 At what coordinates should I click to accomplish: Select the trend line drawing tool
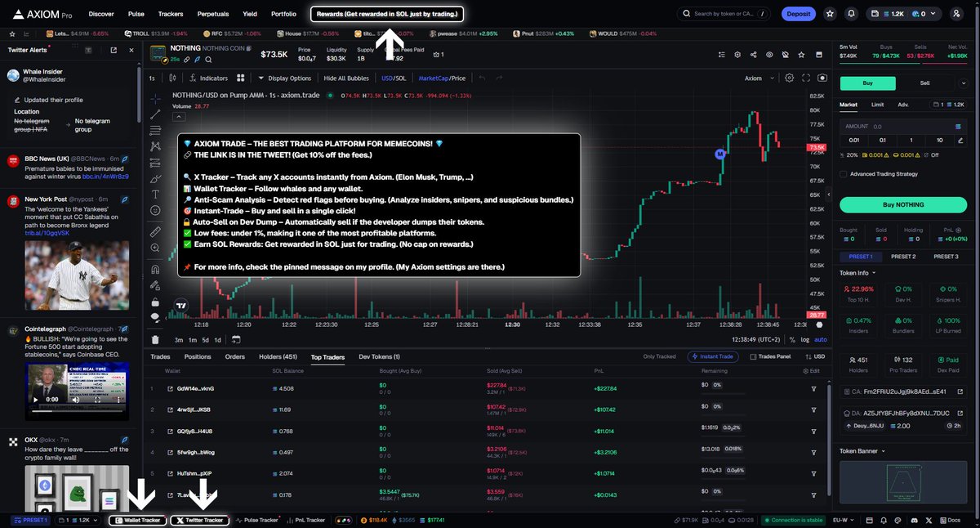tap(156, 113)
